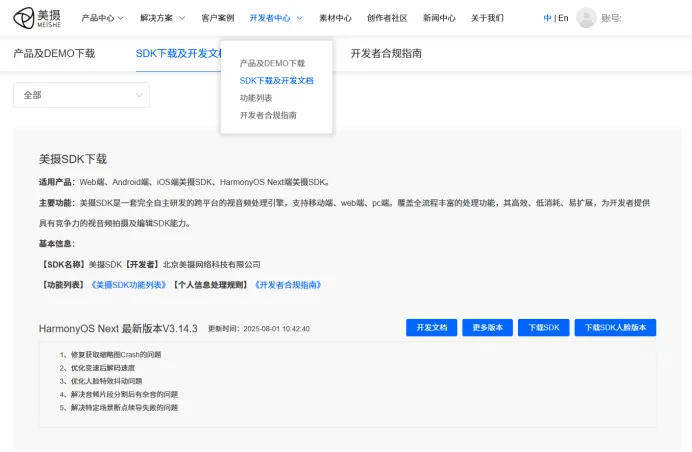Switch language to En
Image resolution: width=692 pixels, height=452 pixels.
click(x=563, y=18)
